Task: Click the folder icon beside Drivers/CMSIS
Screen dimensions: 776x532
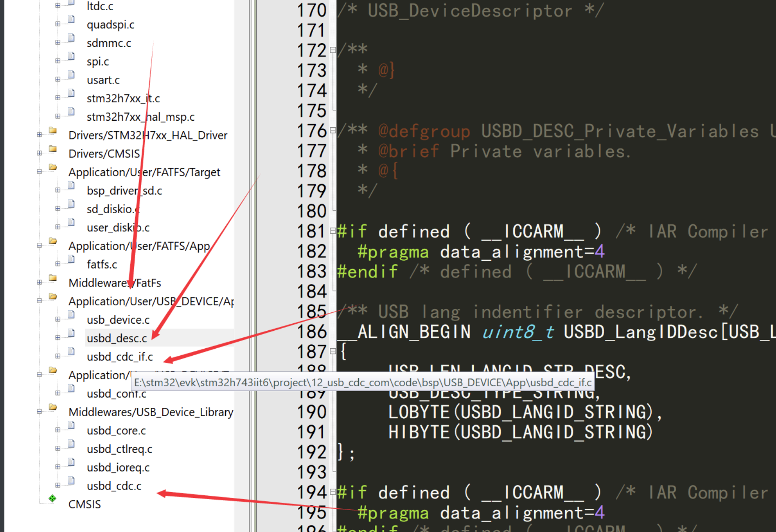Action: point(52,149)
